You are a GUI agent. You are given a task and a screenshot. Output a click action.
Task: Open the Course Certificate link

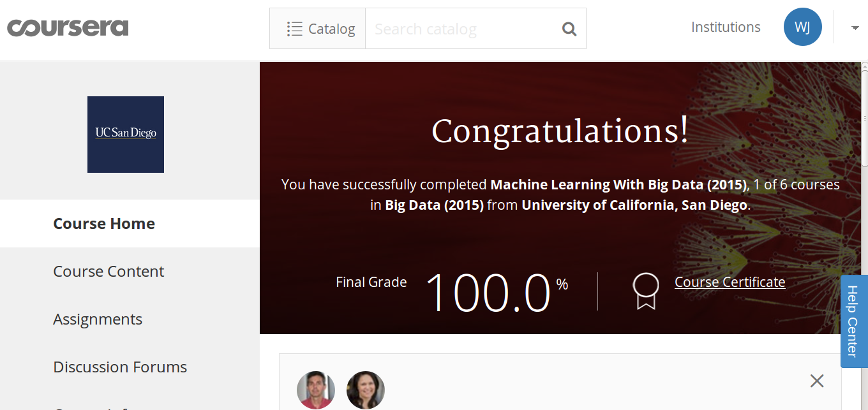[x=730, y=282]
